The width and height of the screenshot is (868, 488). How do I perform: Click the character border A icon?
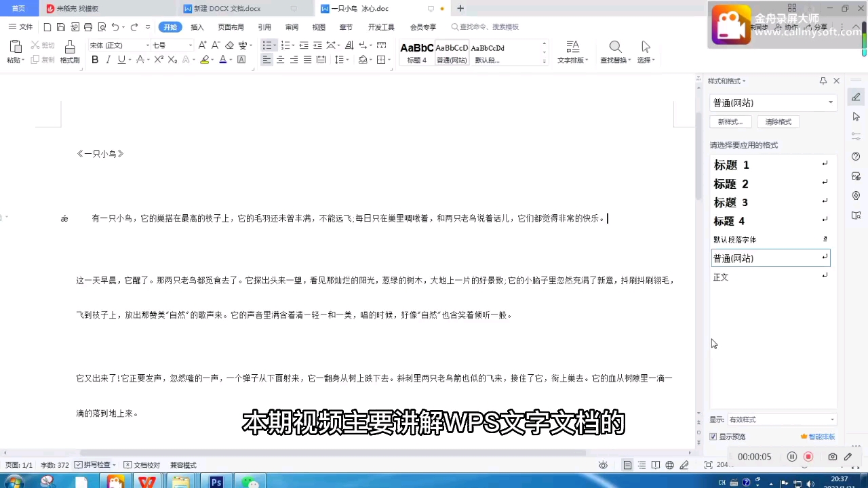tap(241, 60)
